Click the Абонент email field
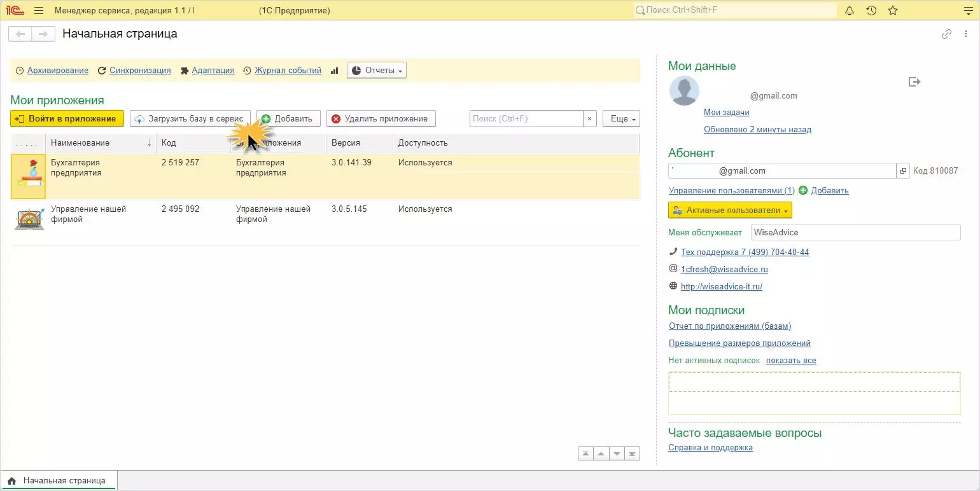This screenshot has height=491, width=980. coord(782,171)
